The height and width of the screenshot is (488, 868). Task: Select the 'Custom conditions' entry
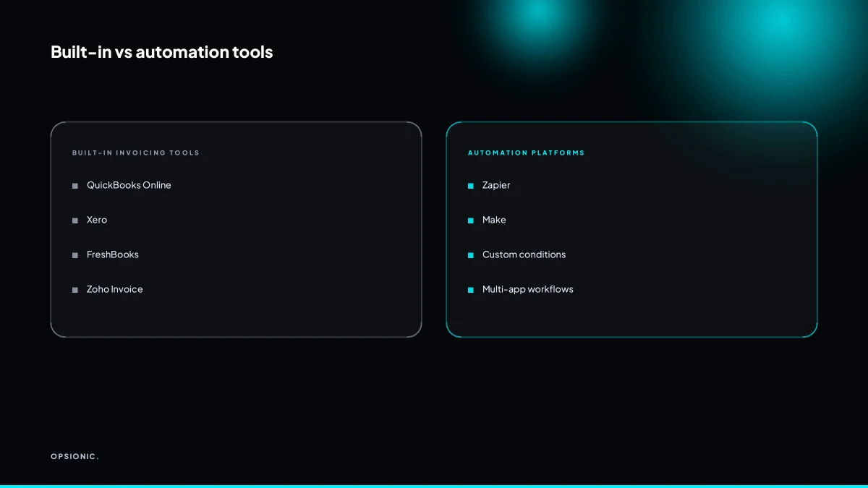(x=524, y=254)
